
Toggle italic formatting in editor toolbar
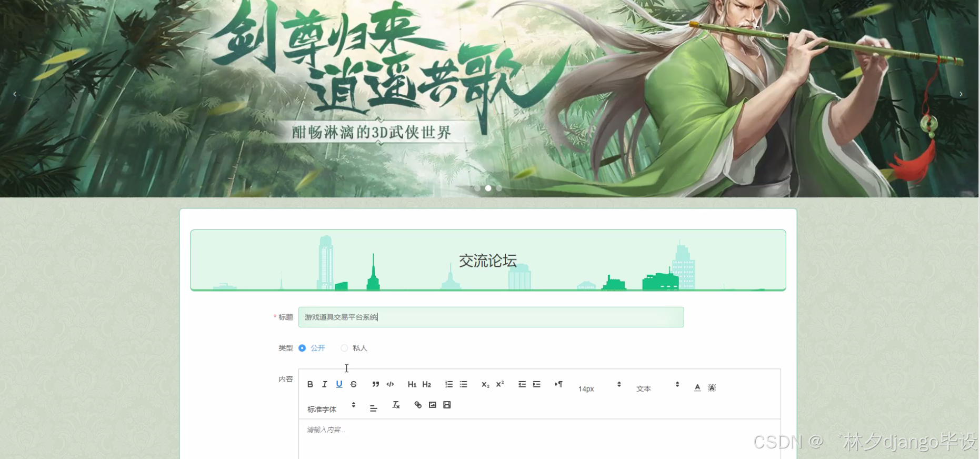[325, 384]
